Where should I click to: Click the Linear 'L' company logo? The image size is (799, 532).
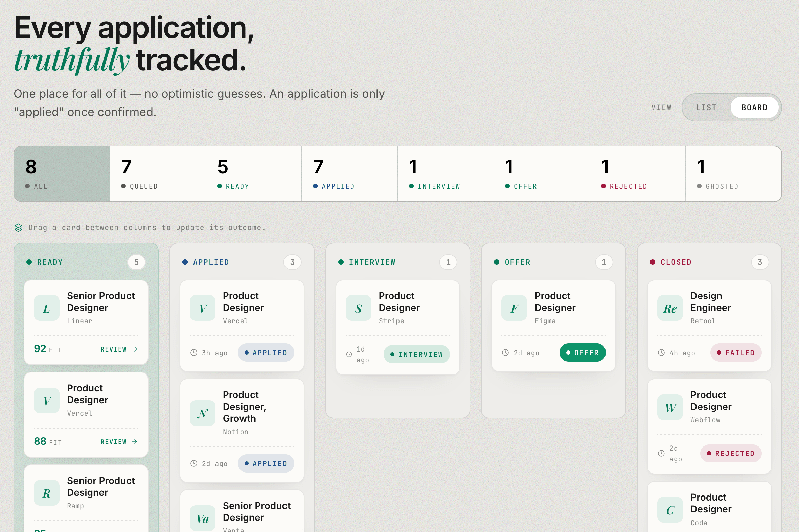[x=47, y=308]
